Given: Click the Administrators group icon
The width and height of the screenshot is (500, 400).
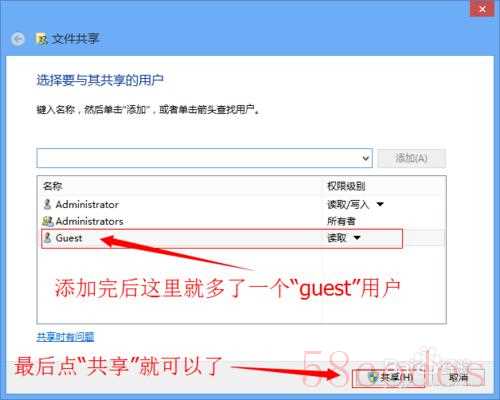Looking at the screenshot, I should tap(48, 221).
